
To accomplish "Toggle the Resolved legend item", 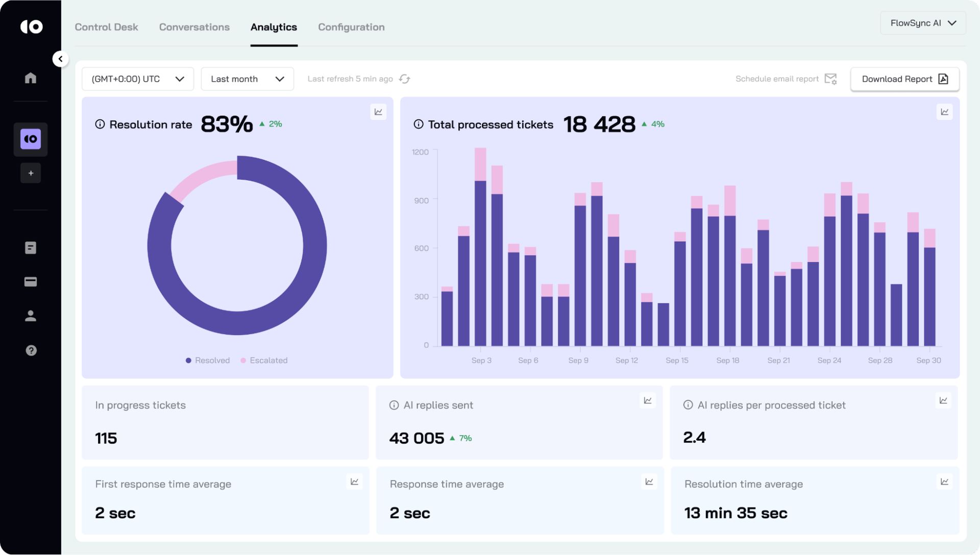I will pyautogui.click(x=208, y=361).
